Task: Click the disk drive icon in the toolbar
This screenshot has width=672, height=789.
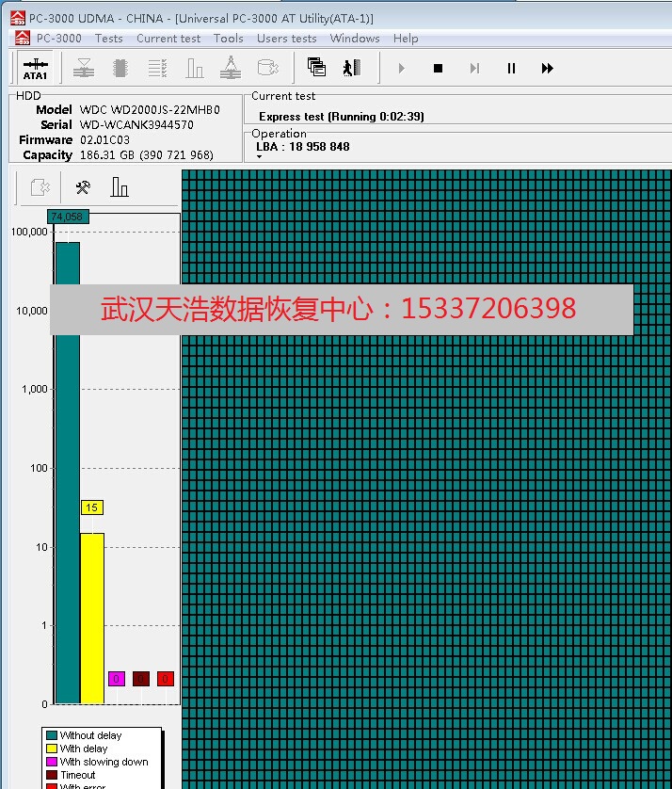Action: click(268, 68)
